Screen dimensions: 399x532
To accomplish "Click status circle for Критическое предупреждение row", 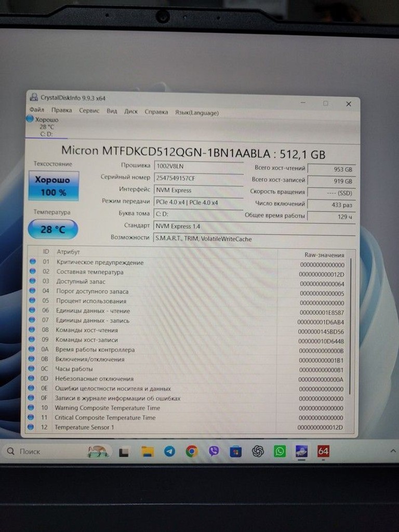I will [33, 262].
